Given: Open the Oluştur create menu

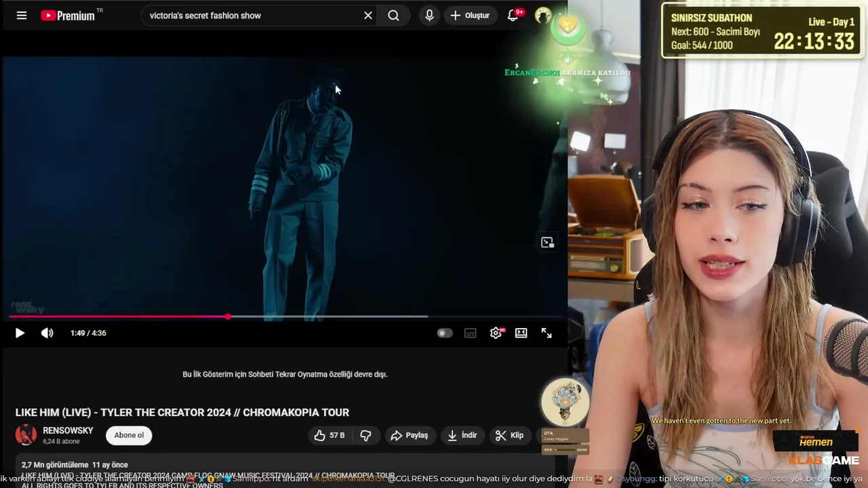Looking at the screenshot, I should [x=471, y=16].
